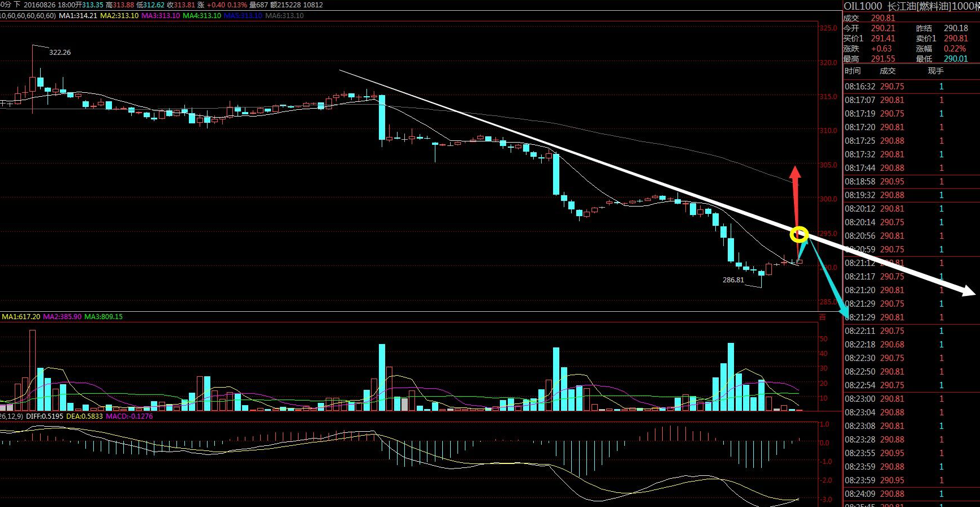Pick the 08:23:55 trade at 290.95
Image resolution: width=980 pixels, height=507 pixels.
[911, 453]
